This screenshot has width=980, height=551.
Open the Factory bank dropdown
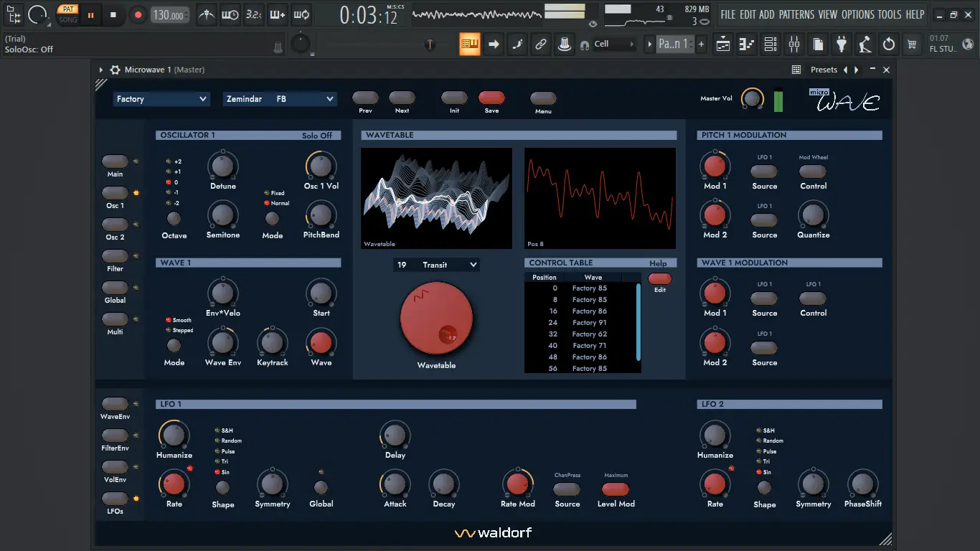pyautogui.click(x=161, y=99)
